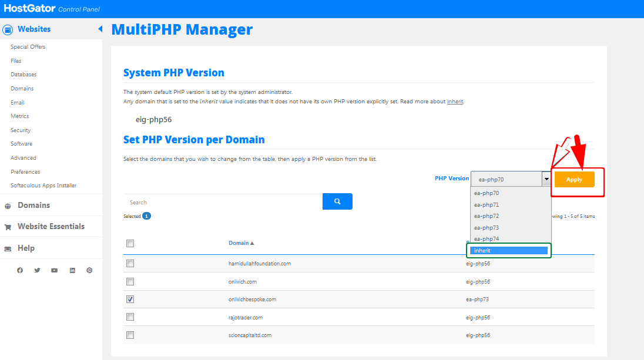The height and width of the screenshot is (360, 644).
Task: Open the Help section
Action: tap(26, 248)
